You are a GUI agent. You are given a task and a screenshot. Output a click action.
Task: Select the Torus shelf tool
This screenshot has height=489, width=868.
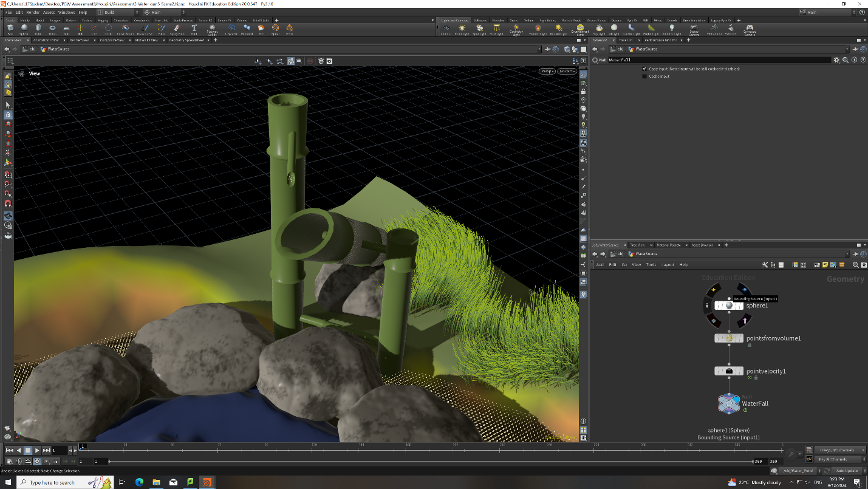coord(52,29)
